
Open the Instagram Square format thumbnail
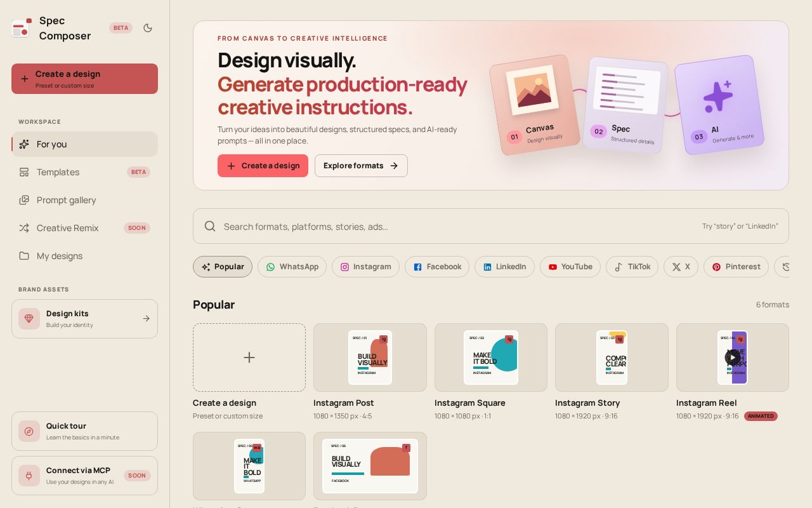point(491,358)
